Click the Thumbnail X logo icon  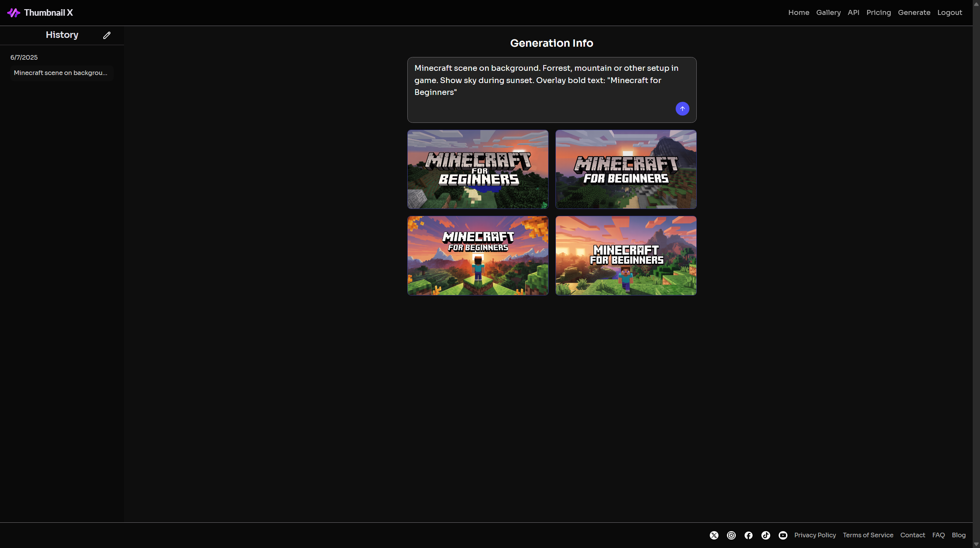click(x=13, y=13)
